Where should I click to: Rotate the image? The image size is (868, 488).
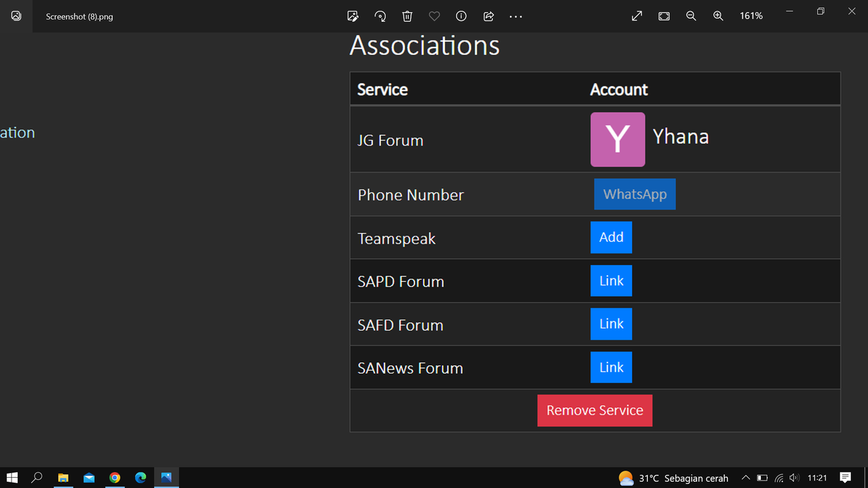pyautogui.click(x=380, y=16)
